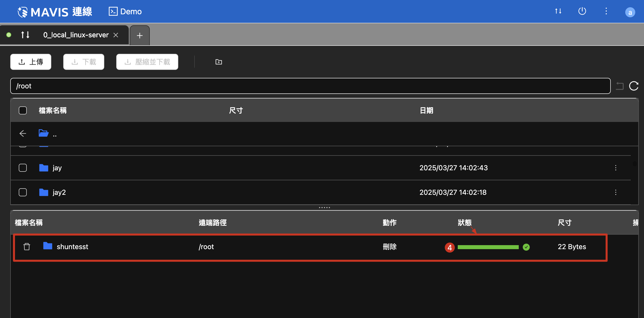Screen dimensions: 644x318
Task: Open the transfer arrows icon in header
Action: point(558,11)
